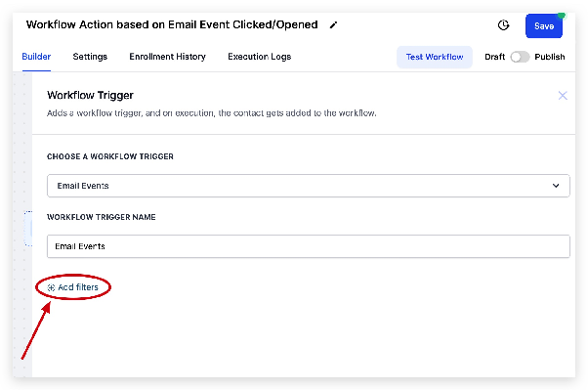Go to the Execution Logs tab

coord(260,57)
